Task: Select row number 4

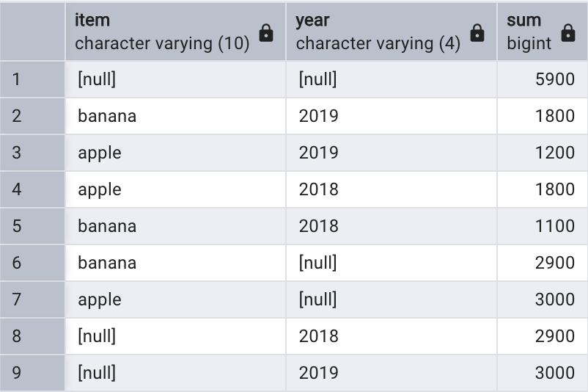Action: tap(32, 189)
